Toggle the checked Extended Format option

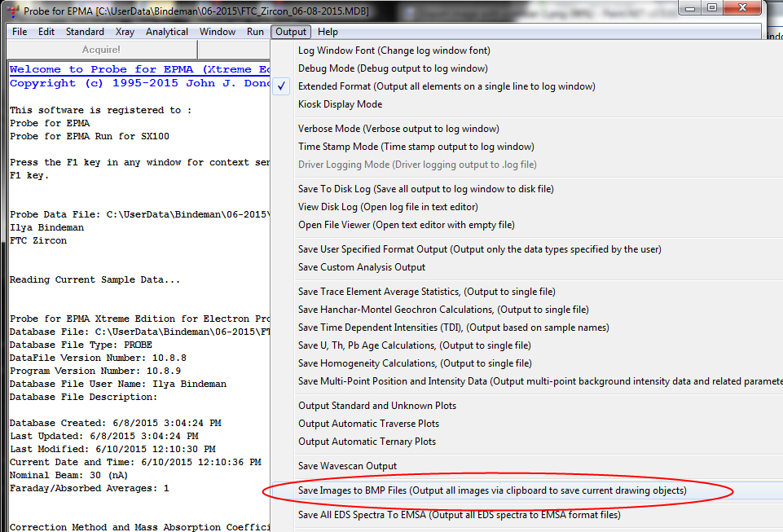(446, 86)
